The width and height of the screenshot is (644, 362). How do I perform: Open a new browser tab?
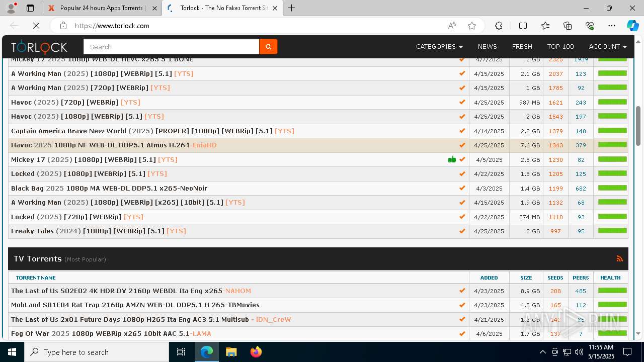pyautogui.click(x=292, y=8)
